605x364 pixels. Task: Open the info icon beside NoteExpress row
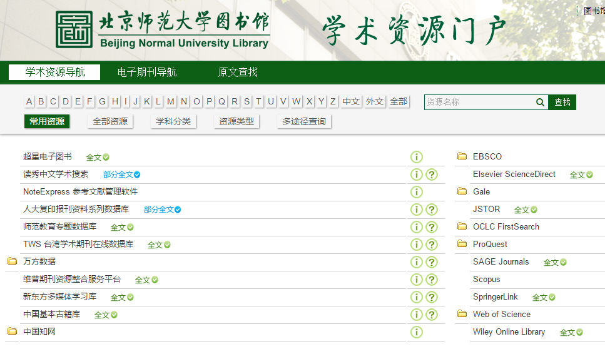click(416, 192)
